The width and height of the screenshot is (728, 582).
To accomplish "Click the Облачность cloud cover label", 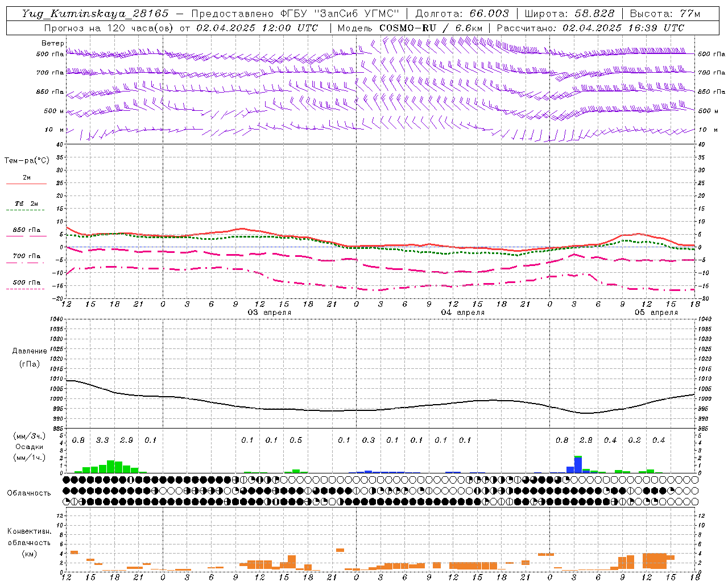I will 29,493.
